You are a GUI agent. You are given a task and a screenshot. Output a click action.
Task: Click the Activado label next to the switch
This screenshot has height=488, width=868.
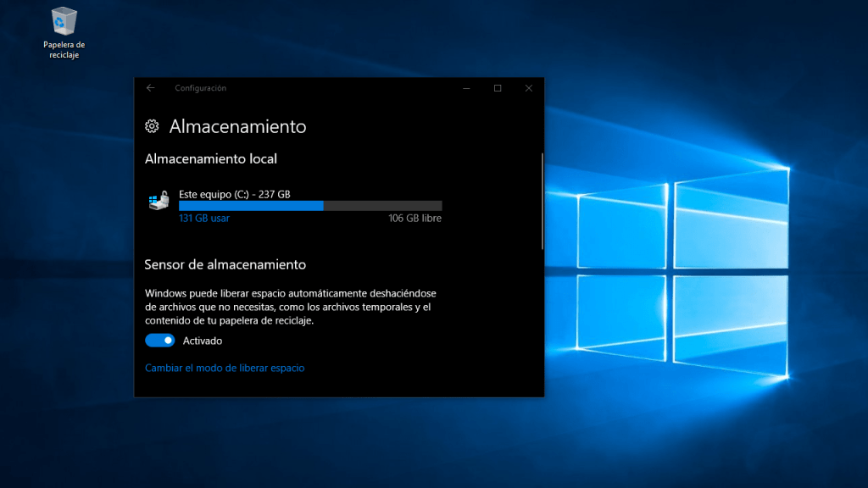(203, 340)
